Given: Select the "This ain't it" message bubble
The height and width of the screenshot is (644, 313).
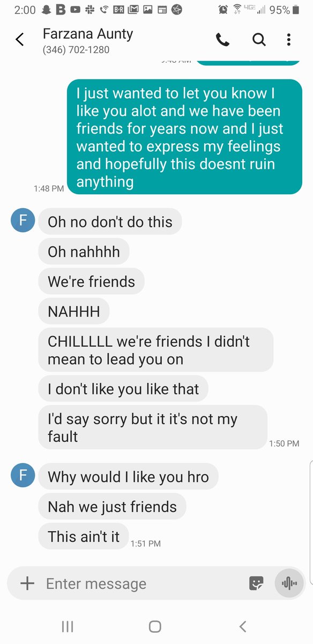Looking at the screenshot, I should point(84,536).
